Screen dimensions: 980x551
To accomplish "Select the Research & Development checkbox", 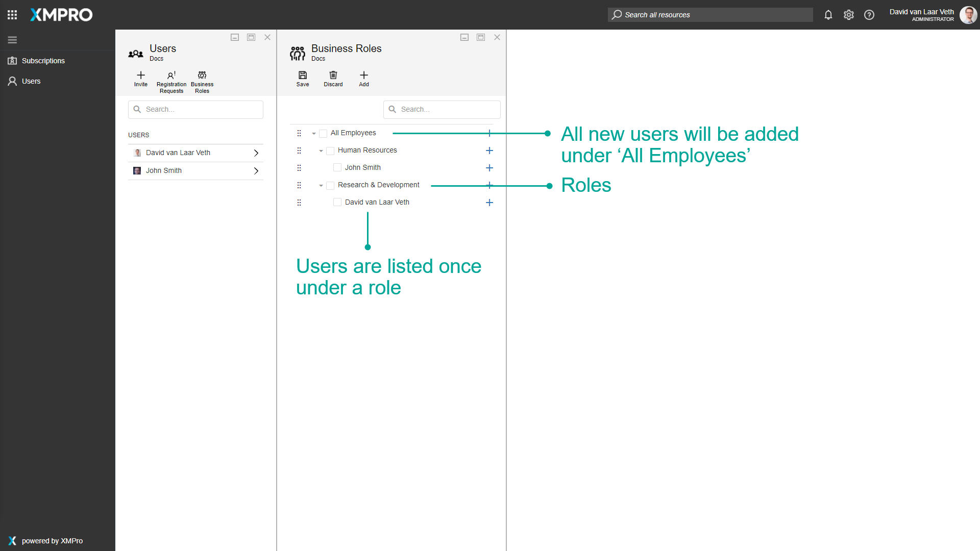I will (330, 186).
